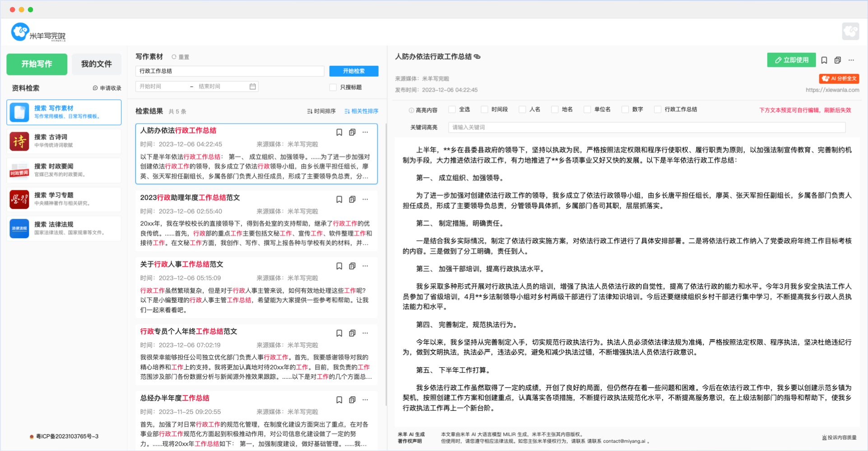
Task: Tick the 人名 highlight checkbox
Action: (522, 110)
